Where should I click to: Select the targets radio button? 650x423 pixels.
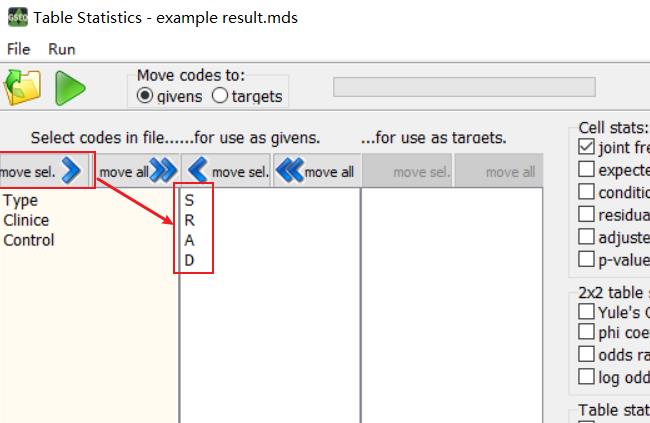pos(220,96)
